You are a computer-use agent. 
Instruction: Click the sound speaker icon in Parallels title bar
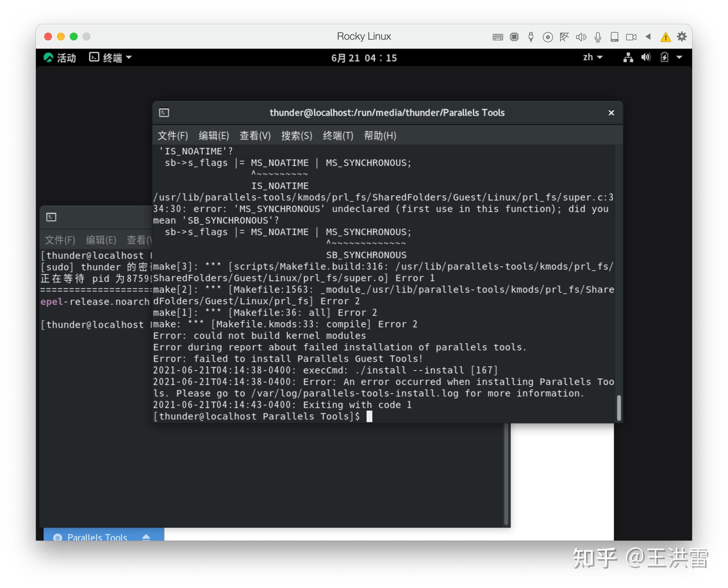tap(581, 37)
